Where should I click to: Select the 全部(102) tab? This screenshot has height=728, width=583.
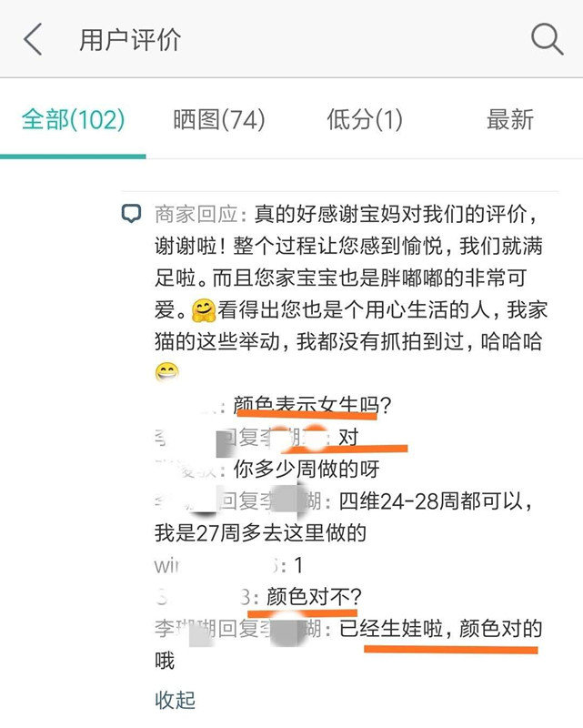[x=74, y=120]
